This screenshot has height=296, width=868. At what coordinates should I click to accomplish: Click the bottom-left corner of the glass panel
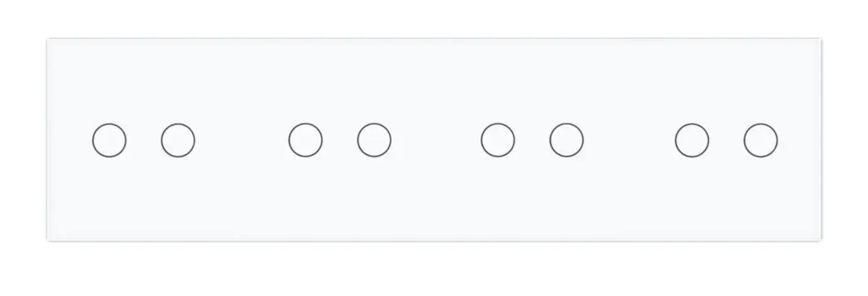[49, 238]
